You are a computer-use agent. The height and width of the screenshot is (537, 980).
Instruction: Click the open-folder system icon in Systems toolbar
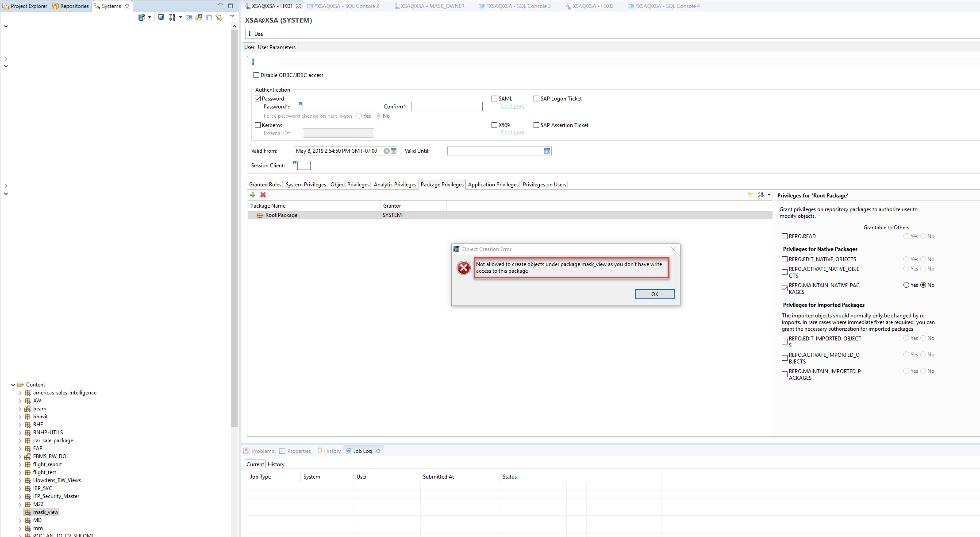click(199, 17)
